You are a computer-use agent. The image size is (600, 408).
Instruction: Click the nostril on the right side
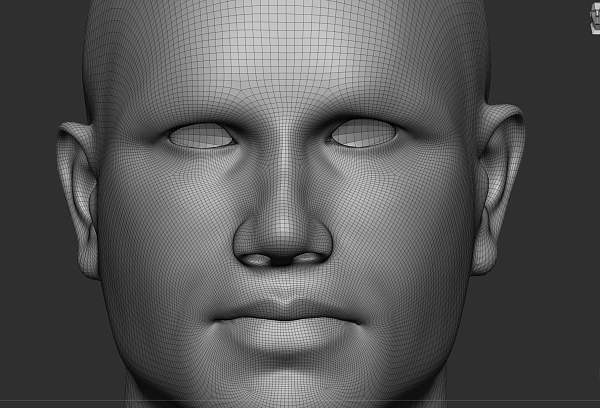click(x=308, y=258)
